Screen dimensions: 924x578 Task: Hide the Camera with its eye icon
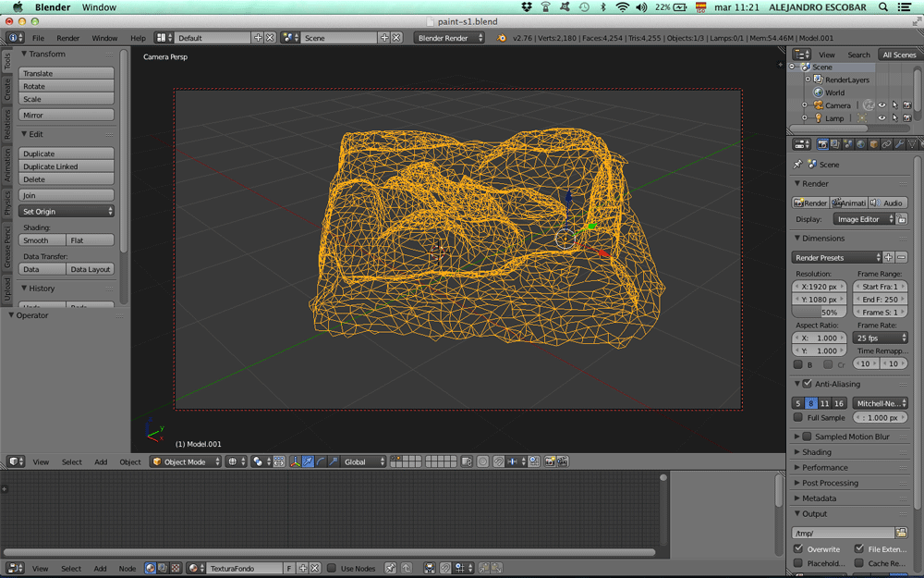(x=881, y=105)
